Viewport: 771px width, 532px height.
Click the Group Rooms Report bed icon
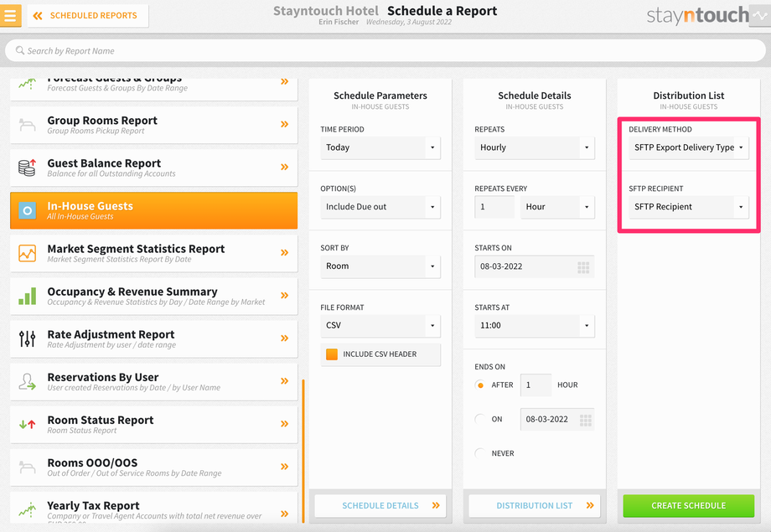pyautogui.click(x=27, y=124)
